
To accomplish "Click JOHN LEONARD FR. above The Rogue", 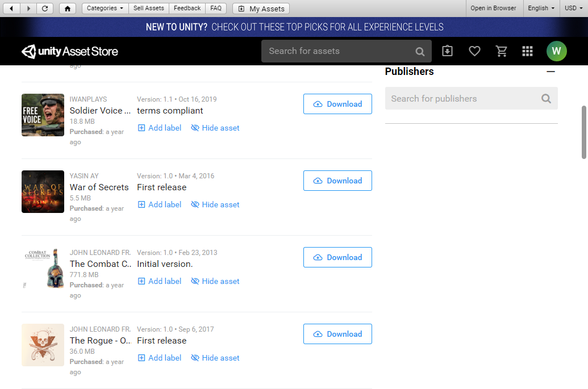I will (100, 329).
